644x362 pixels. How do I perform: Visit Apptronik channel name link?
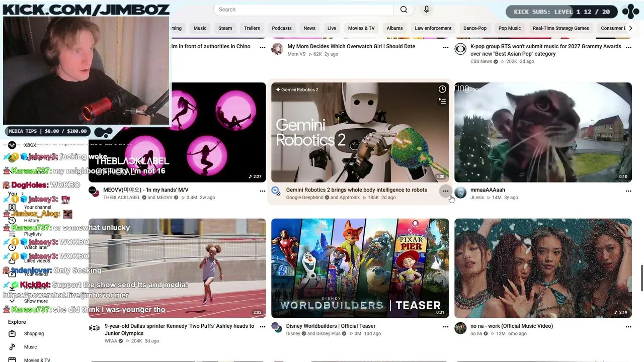coord(350,198)
